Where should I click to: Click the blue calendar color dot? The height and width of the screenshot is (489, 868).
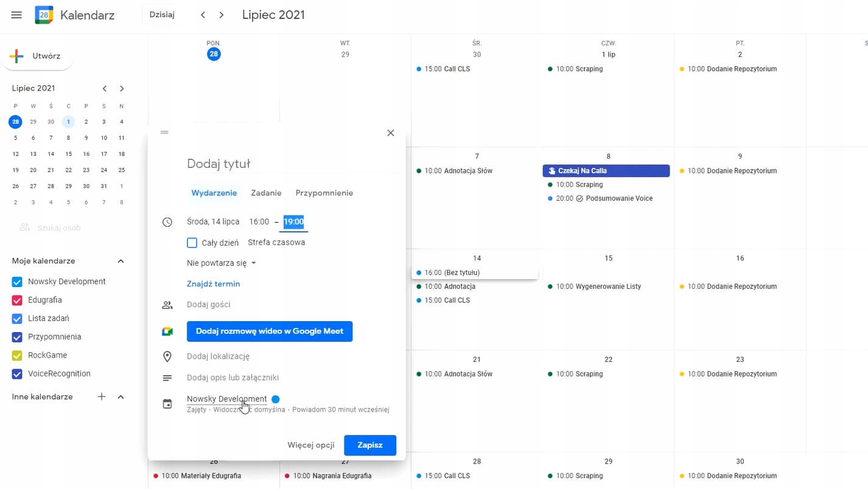click(x=276, y=399)
